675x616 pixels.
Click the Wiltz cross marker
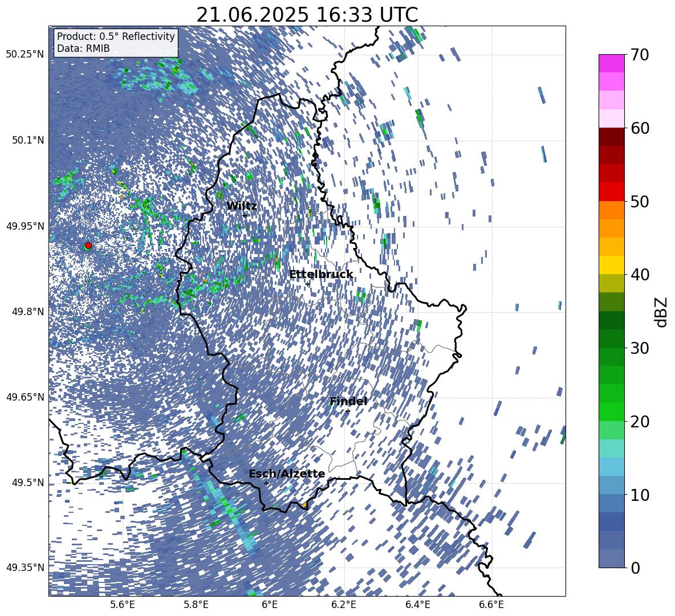pyautogui.click(x=245, y=215)
